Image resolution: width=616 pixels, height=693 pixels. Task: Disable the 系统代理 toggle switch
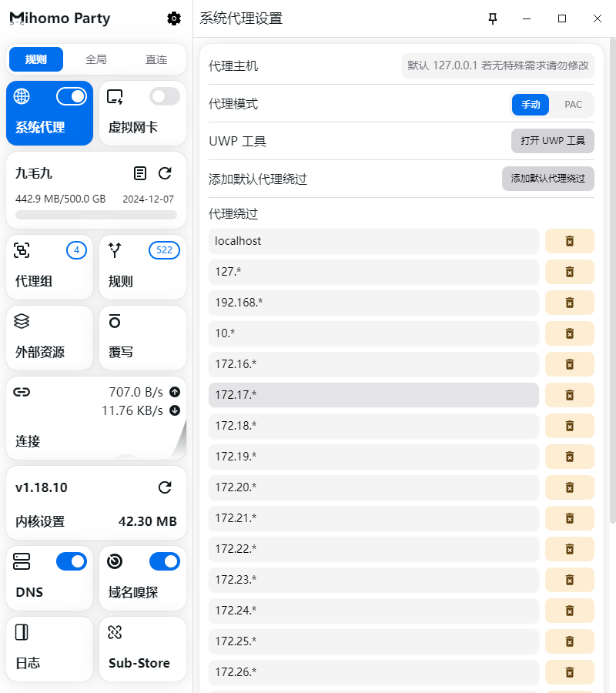click(72, 96)
